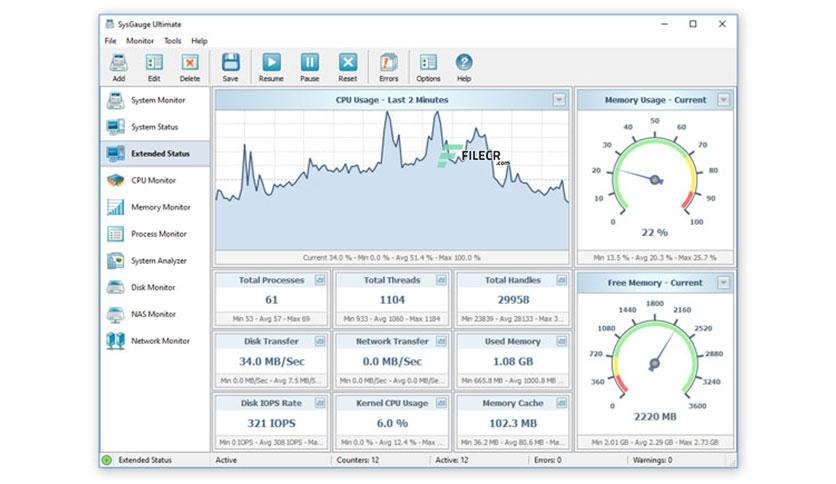Viewport: 836px width, 484px height.
Task: Click the Total Processes panel chart button
Action: click(320, 281)
